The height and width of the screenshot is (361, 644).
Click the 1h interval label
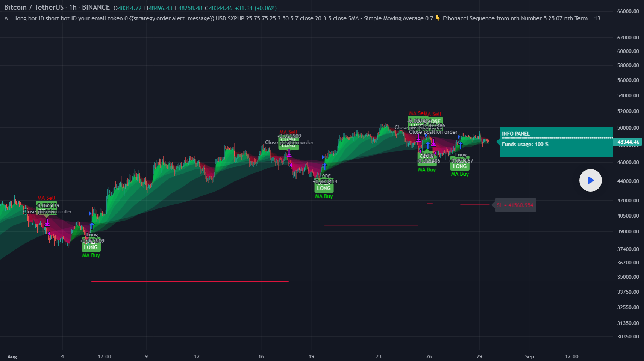73,8
